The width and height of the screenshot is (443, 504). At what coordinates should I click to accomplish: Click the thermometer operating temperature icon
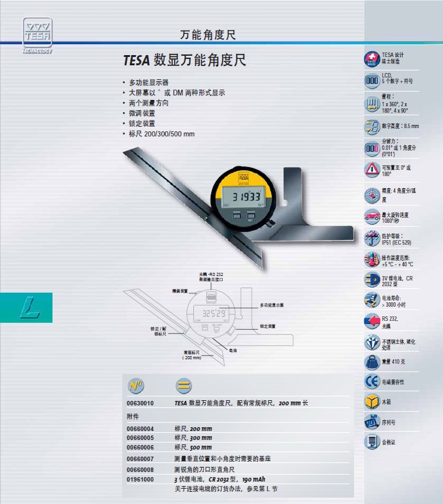tap(372, 260)
